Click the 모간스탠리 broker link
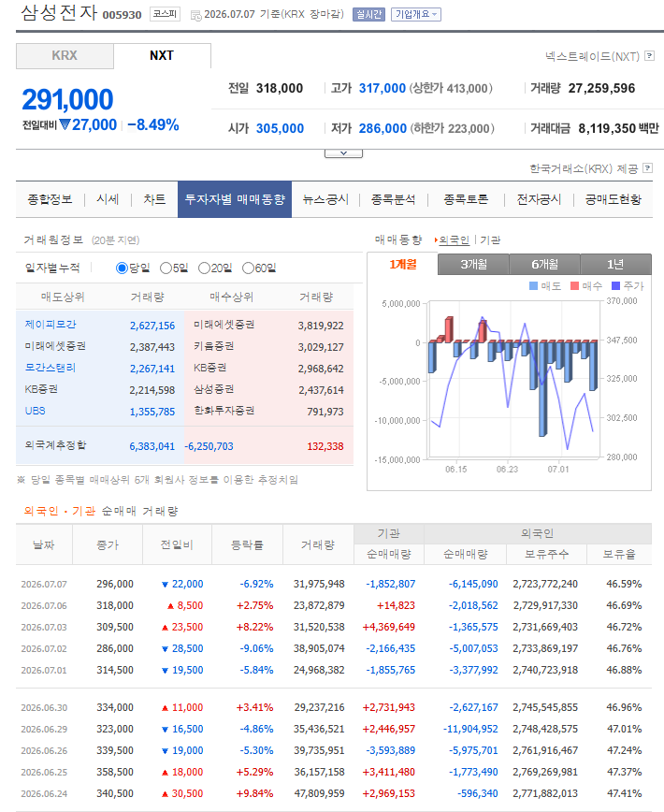This screenshot has height=812, width=664. 51,368
